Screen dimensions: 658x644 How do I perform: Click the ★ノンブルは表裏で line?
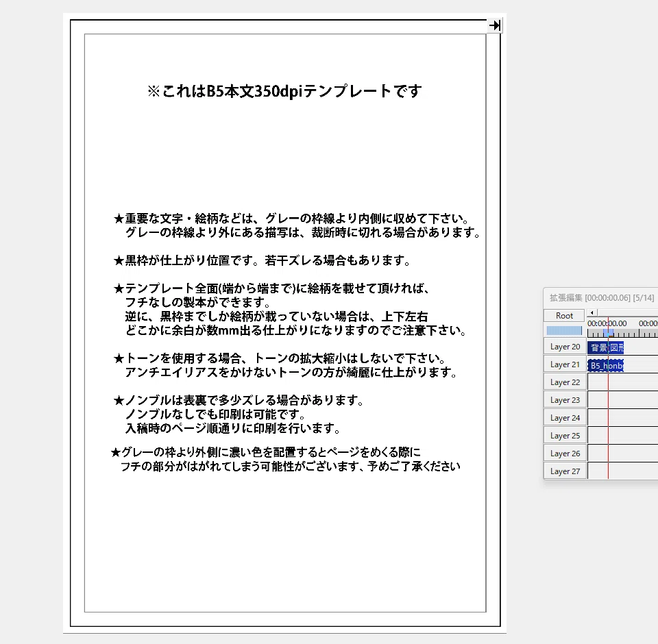pyautogui.click(x=239, y=400)
